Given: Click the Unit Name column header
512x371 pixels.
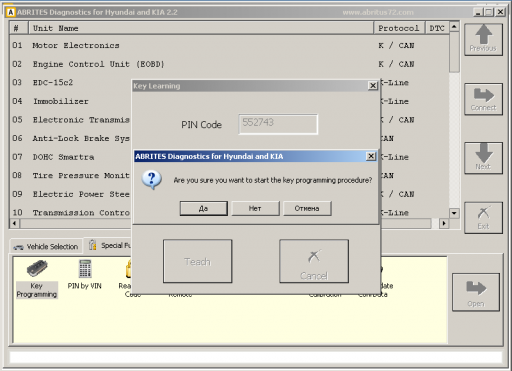Looking at the screenshot, I should 201,28.
